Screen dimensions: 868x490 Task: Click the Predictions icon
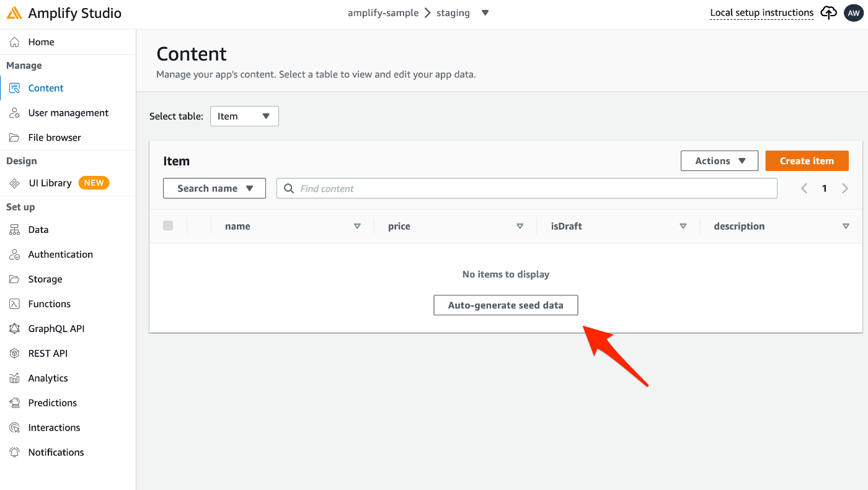pyautogui.click(x=15, y=403)
